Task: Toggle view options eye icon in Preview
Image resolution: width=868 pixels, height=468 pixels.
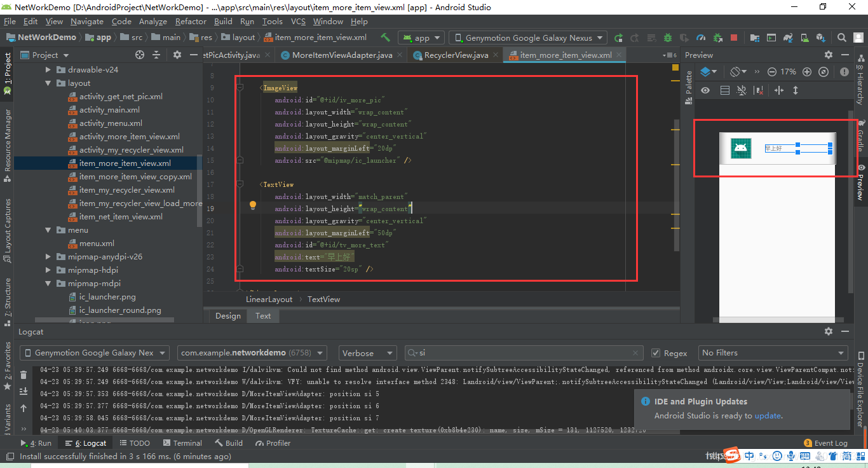Action: [705, 90]
